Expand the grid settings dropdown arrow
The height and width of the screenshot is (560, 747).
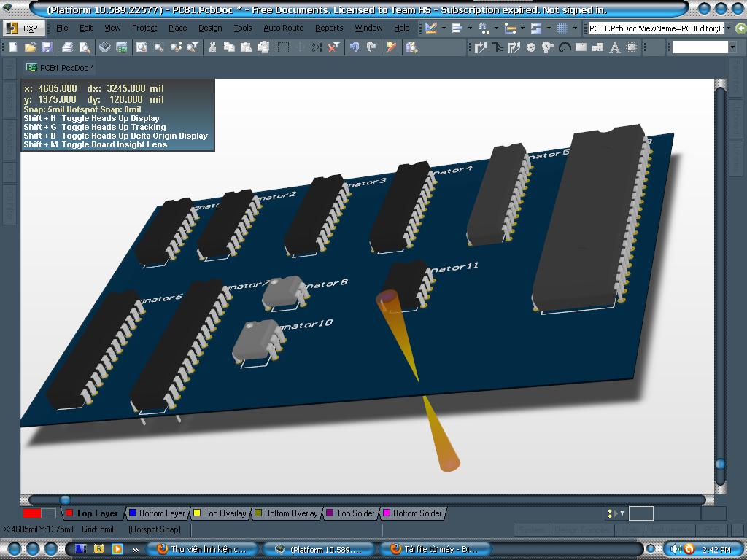click(x=575, y=28)
